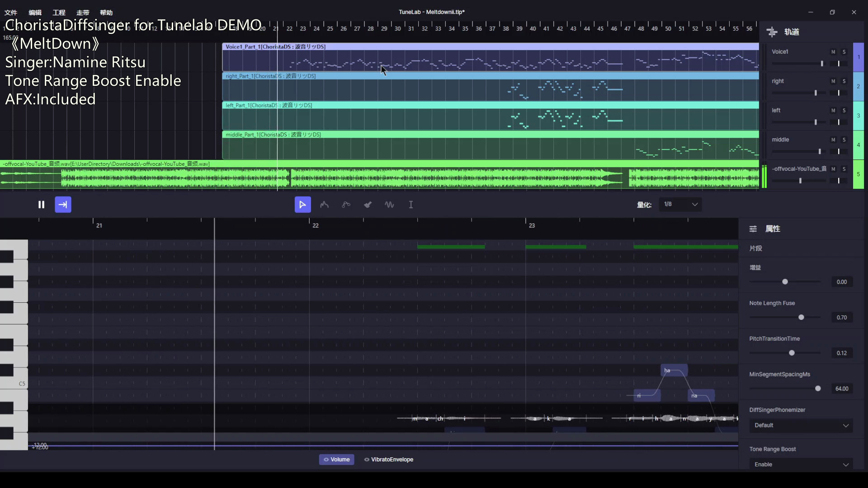868x488 pixels.
Task: Adjust the MinSegmentSpacingMs slider
Action: tap(785, 389)
